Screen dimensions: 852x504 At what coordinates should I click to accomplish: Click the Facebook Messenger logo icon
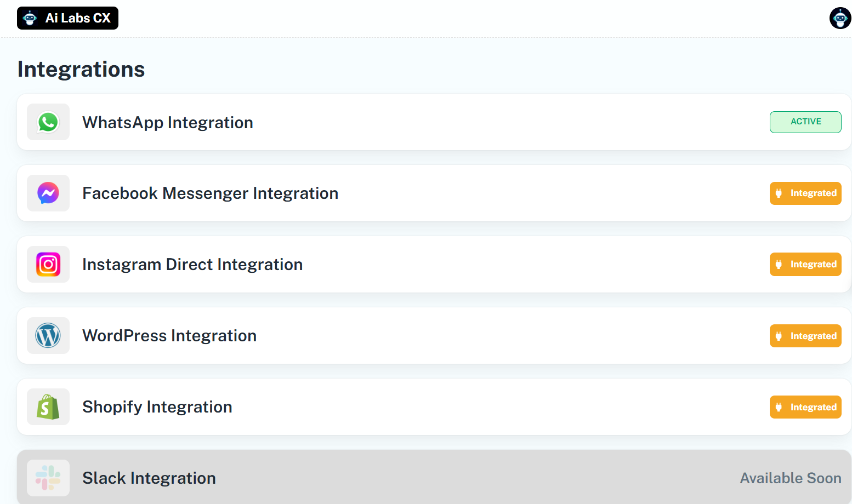point(48,193)
